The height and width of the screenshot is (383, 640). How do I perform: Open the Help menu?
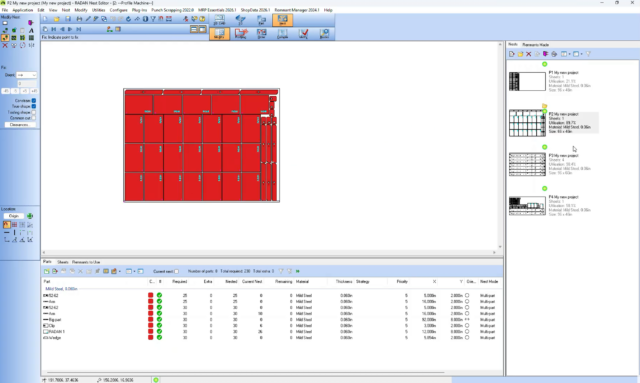(328, 10)
